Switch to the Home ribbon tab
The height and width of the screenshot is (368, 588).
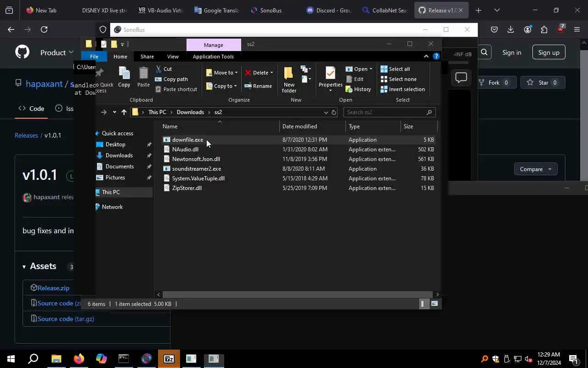tap(120, 57)
